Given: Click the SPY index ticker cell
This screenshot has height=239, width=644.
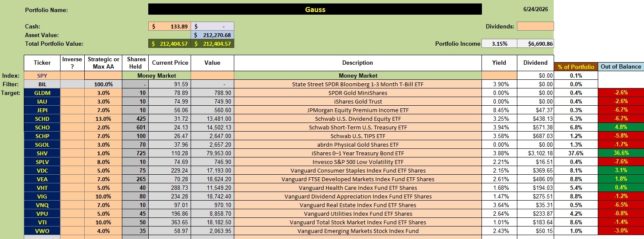Looking at the screenshot, I should 42,75.
